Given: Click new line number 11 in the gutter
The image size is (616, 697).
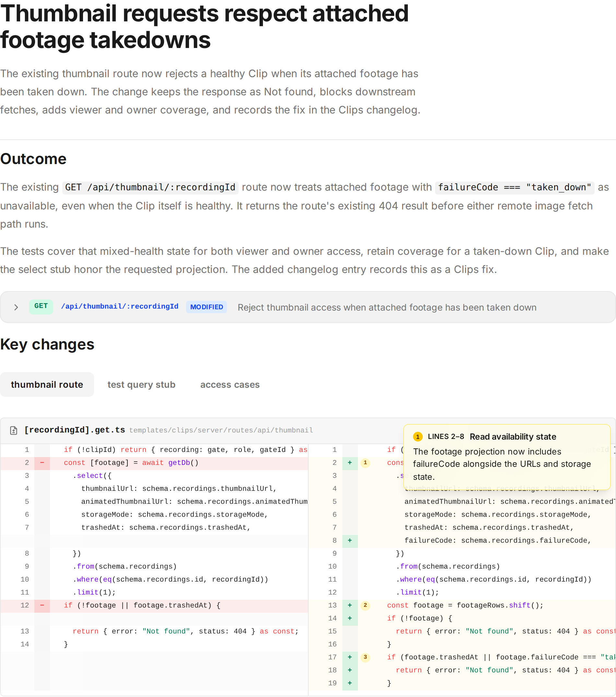Looking at the screenshot, I should point(332,579).
